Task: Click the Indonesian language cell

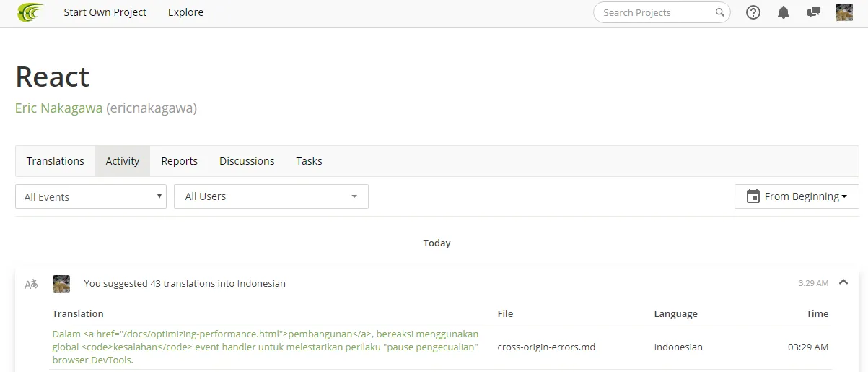Action: pos(678,347)
